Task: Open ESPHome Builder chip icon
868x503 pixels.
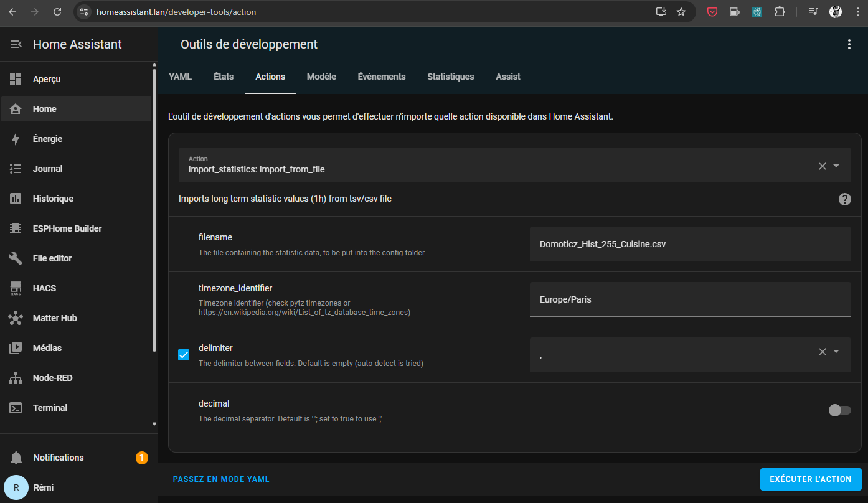Action: [x=16, y=228]
